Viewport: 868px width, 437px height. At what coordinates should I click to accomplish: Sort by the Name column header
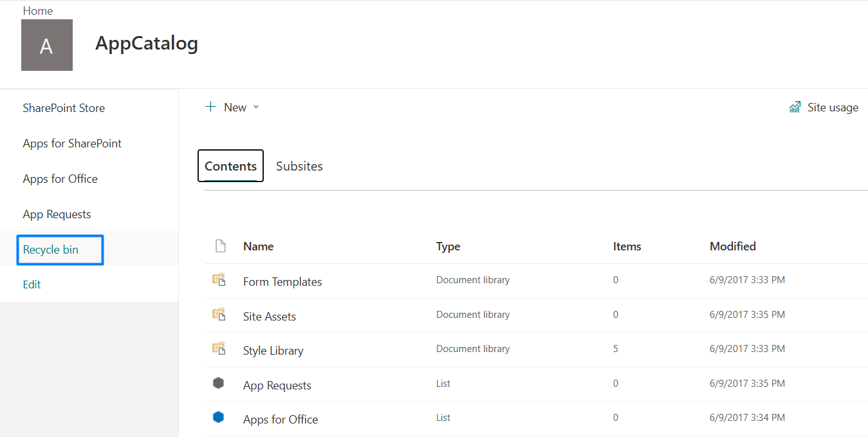tap(258, 246)
